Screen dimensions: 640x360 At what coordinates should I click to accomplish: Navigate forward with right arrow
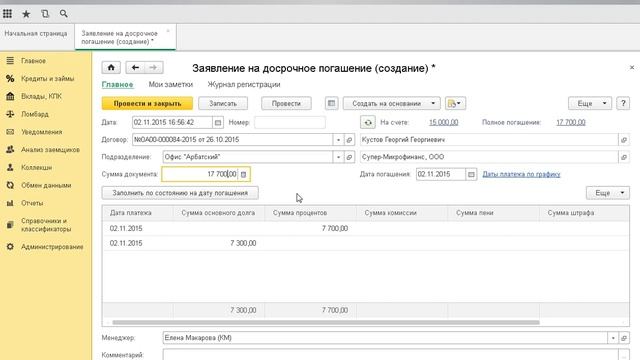pyautogui.click(x=153, y=67)
